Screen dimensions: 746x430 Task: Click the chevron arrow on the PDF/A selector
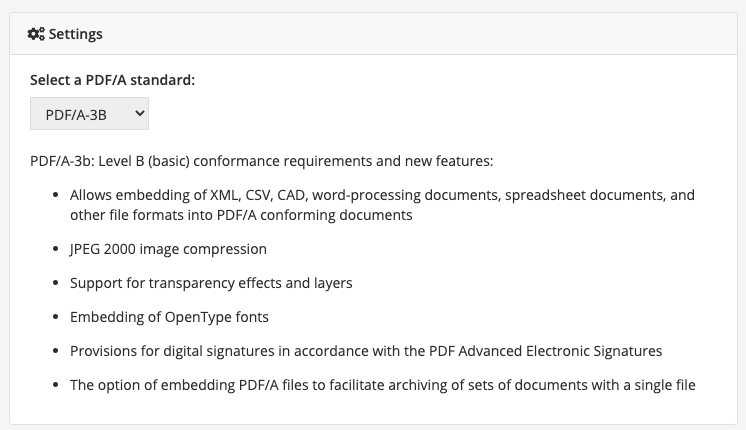pyautogui.click(x=139, y=114)
